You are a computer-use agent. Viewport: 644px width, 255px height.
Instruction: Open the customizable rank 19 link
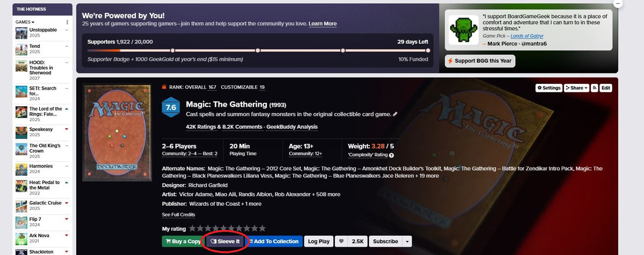click(262, 87)
